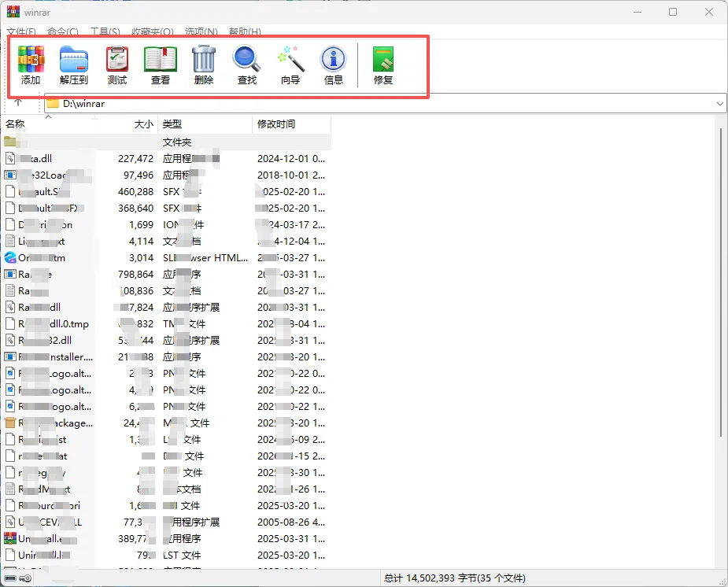Open the 选项(N) options menu
Screen dimensions: 728x587
pos(201,31)
